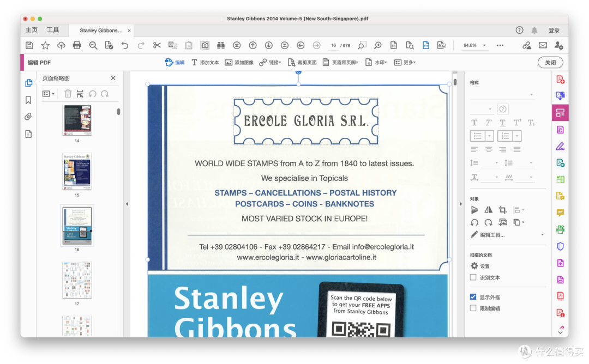Enable the 限制编辑 checkbox
589x364 pixels.
point(473,308)
